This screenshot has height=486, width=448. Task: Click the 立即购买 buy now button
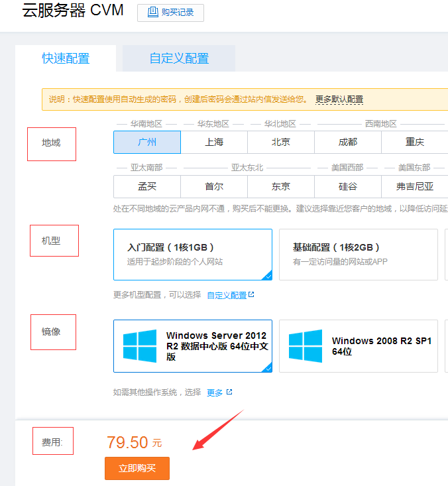137,468
